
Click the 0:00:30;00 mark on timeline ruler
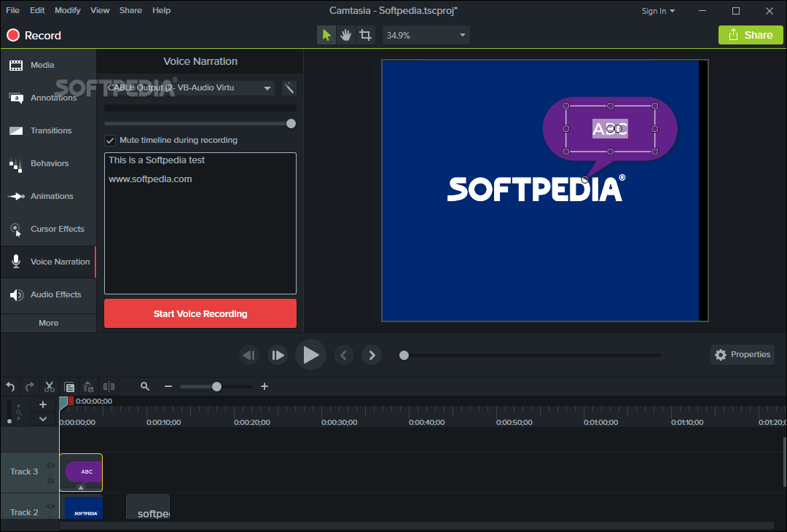pyautogui.click(x=340, y=423)
